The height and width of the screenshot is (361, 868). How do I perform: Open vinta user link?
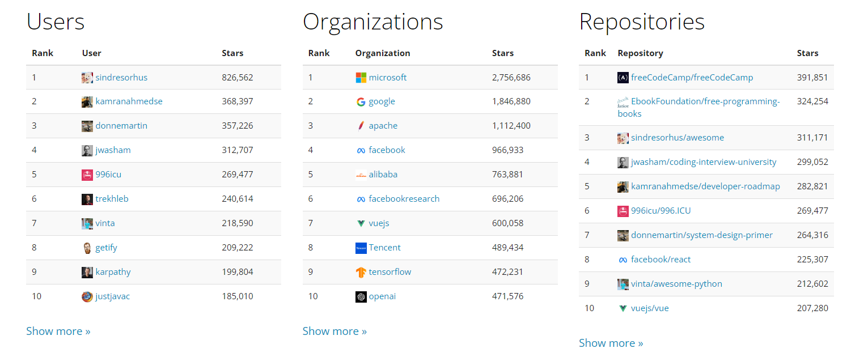105,223
